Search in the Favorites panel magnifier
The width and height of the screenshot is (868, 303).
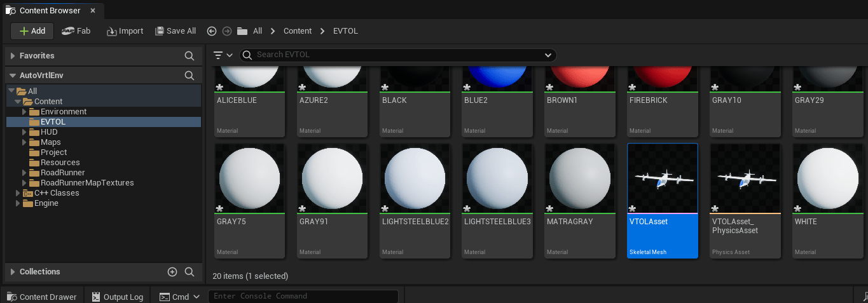[x=189, y=56]
